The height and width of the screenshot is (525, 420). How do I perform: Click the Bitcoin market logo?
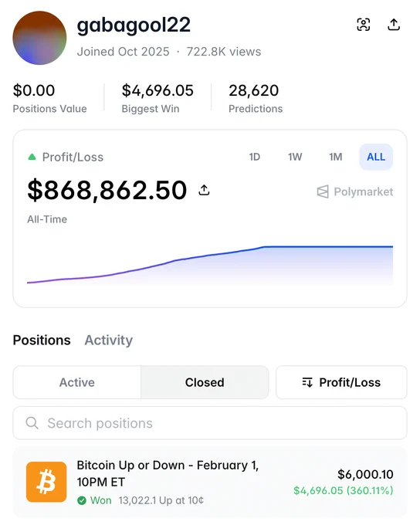tap(46, 482)
